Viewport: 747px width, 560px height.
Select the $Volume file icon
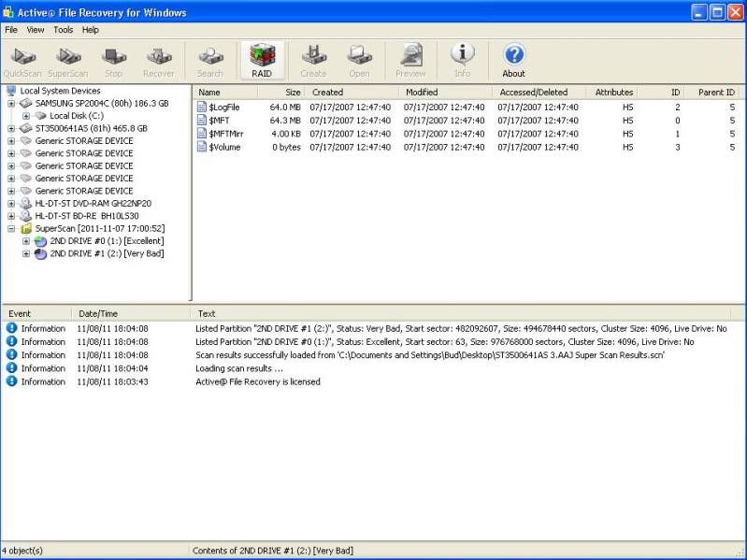click(x=202, y=147)
